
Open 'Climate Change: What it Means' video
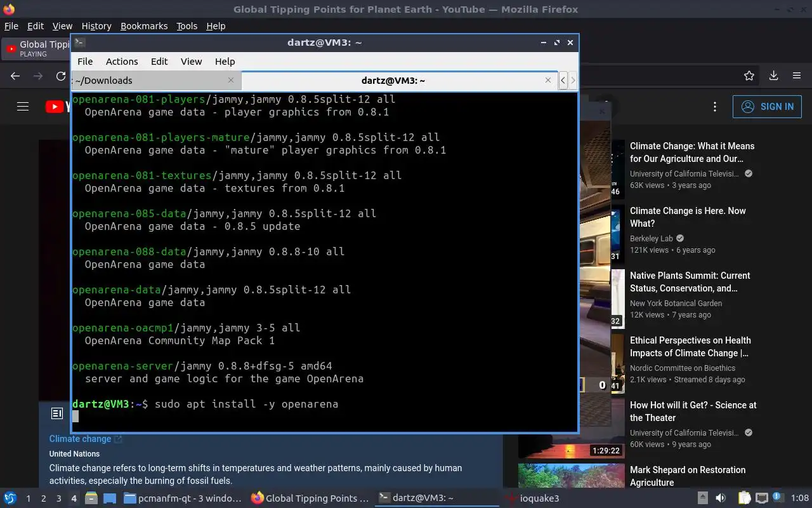[692, 152]
